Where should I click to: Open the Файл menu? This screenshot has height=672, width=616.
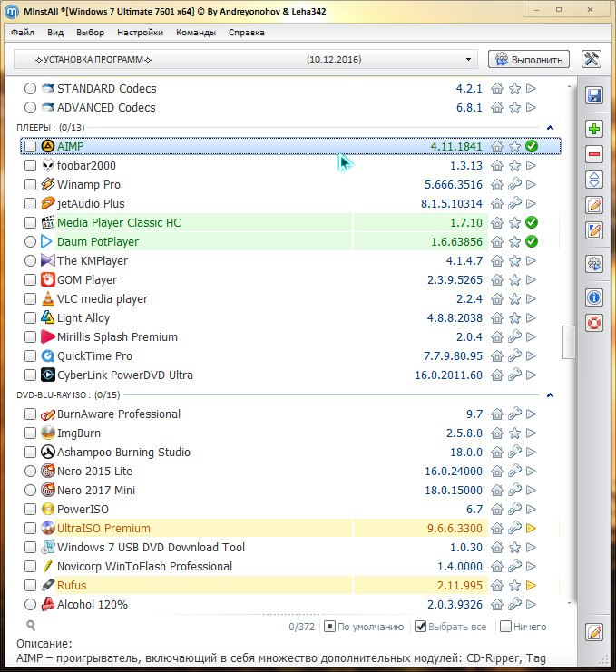[x=23, y=33]
